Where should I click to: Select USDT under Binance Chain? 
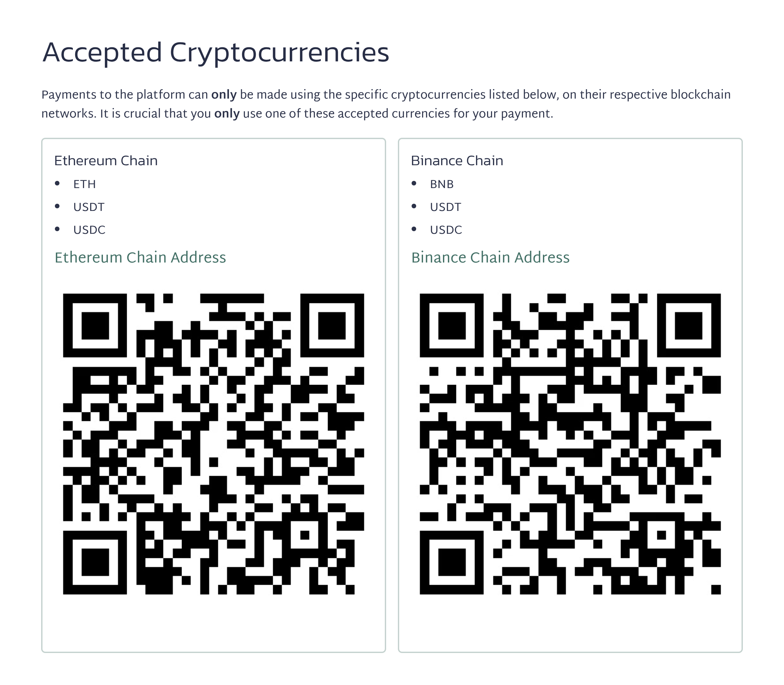coord(446,207)
